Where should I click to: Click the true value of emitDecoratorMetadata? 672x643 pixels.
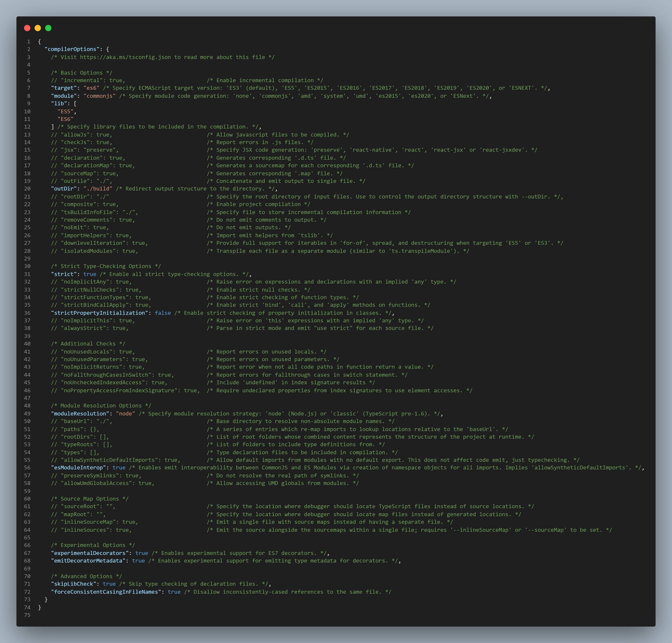coord(138,561)
